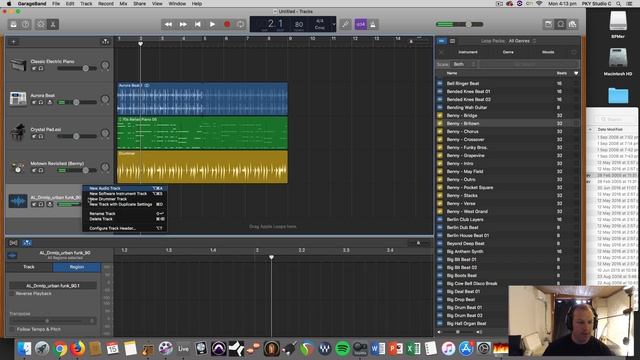Start playback with the Play button
Screen dimensions: 640x360
[x=212, y=24]
